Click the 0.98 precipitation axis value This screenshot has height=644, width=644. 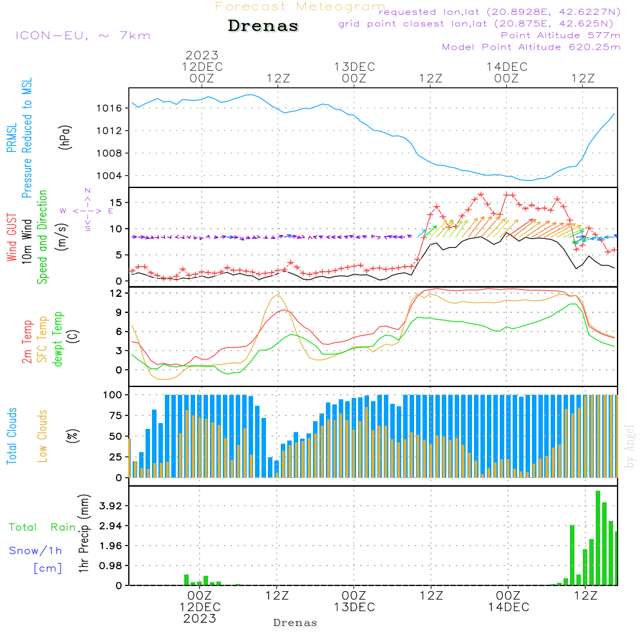(x=111, y=566)
